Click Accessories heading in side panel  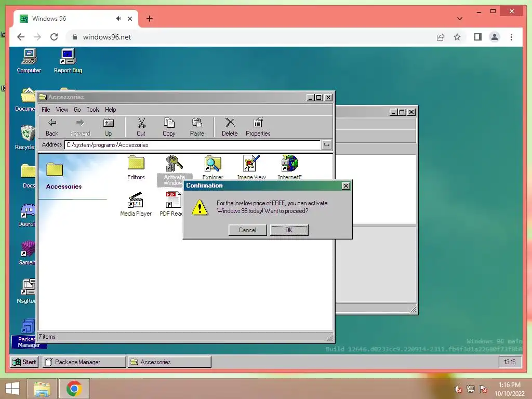point(64,187)
